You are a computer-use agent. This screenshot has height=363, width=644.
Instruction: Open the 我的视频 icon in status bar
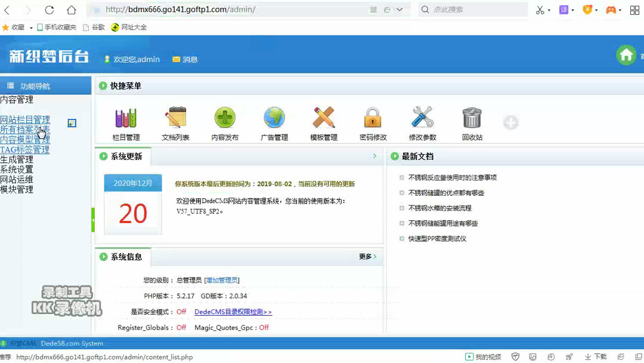coord(482,356)
